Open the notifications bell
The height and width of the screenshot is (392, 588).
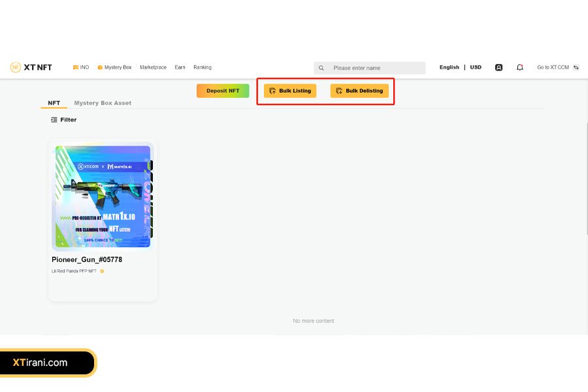click(520, 67)
